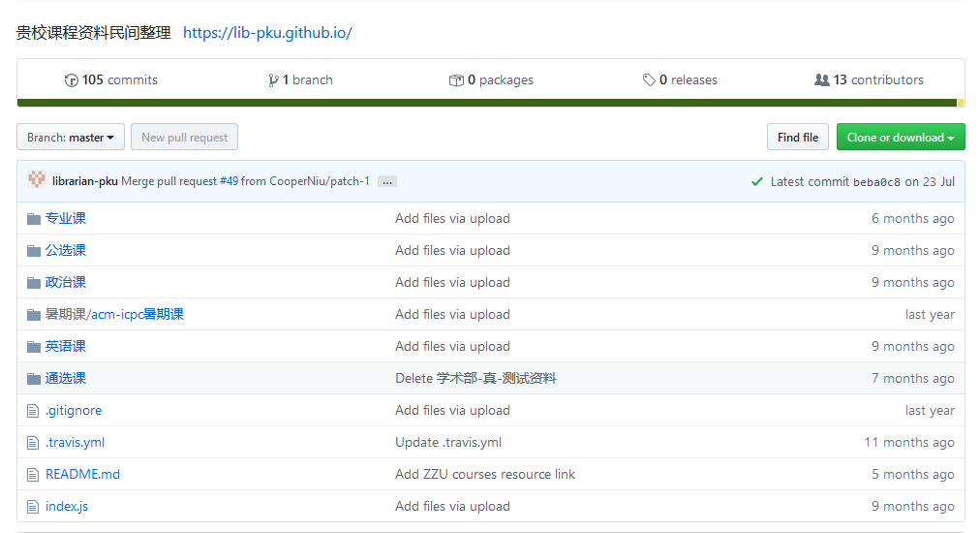Screen dimensions: 980x533
Task: Click the green language bar
Action: [487, 103]
